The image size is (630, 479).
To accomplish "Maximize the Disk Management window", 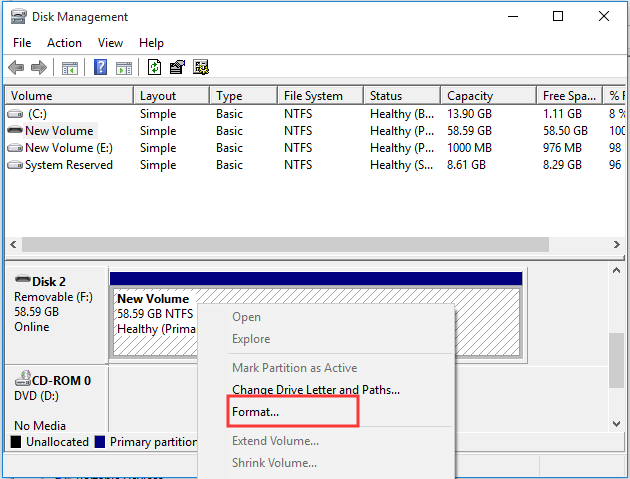I will [558, 16].
